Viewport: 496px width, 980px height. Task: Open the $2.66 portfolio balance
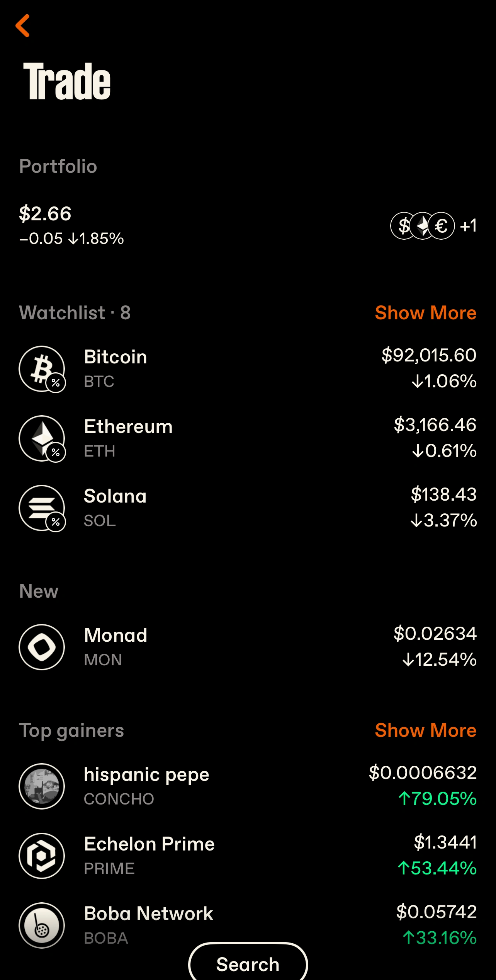[x=45, y=214]
